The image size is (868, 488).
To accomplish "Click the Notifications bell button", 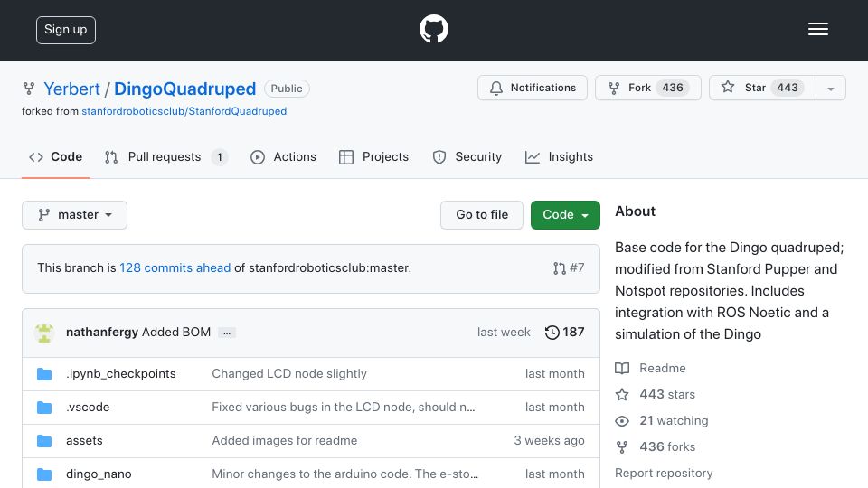I will click(532, 88).
